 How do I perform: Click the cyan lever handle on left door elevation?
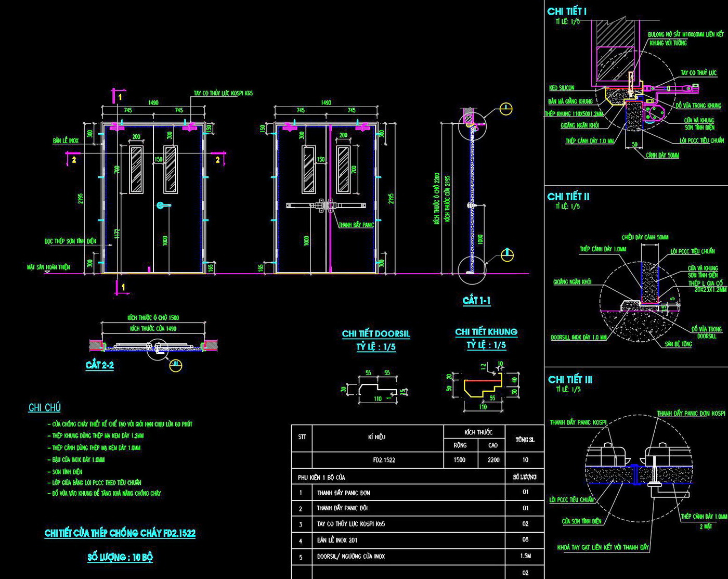163,206
